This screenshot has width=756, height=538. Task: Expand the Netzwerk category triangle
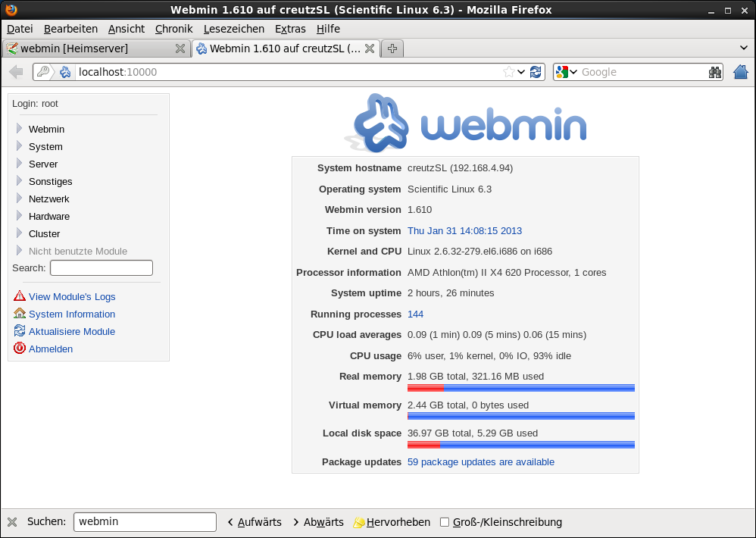point(20,199)
